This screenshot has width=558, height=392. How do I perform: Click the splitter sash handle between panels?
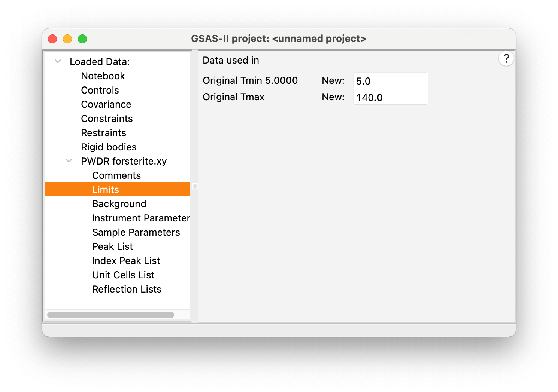coord(195,186)
